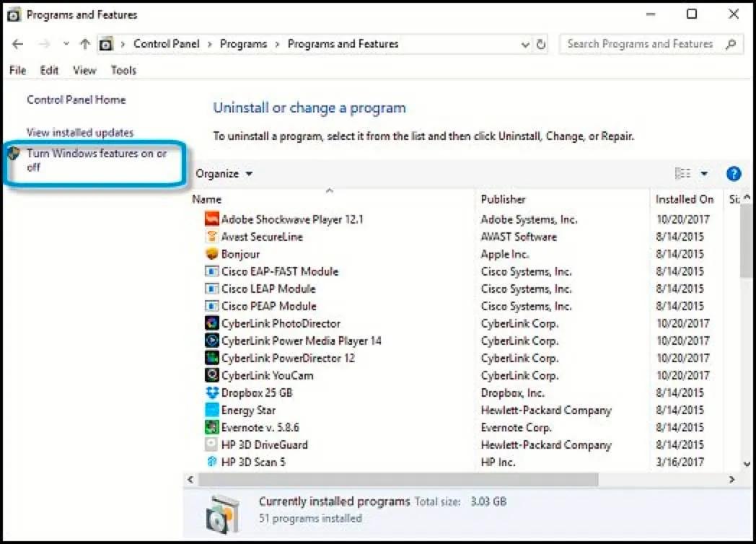
Task: Click the Energy Star program icon
Action: (211, 410)
